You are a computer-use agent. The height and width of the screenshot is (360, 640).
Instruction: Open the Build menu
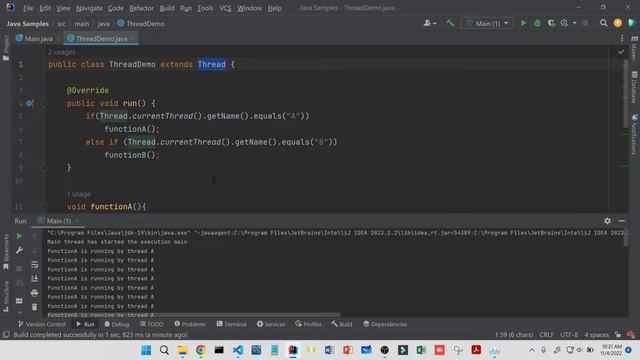coord(167,8)
